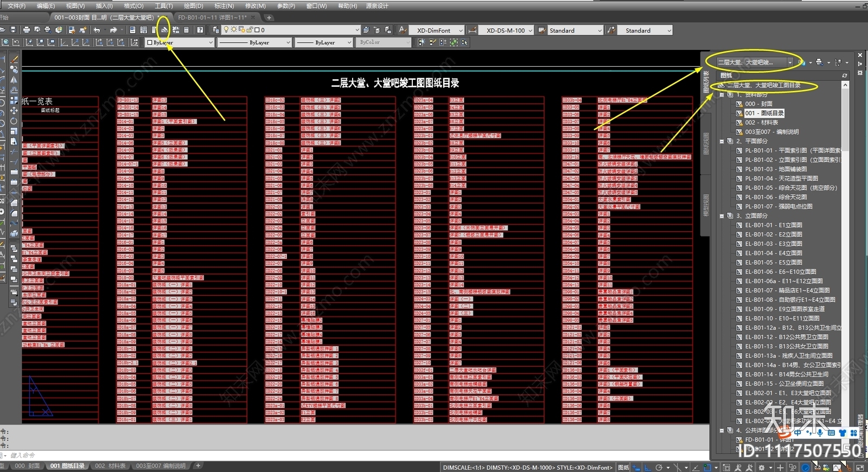The image size is (868, 472).
Task: Click the Redo arrow in the toolbar
Action: pyautogui.click(x=113, y=30)
